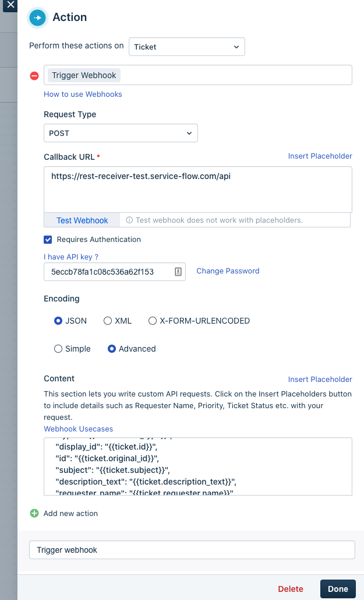Screen dimensions: 364x600
Task: Open the Trigger Webhook action selector field
Action: (x=197, y=75)
